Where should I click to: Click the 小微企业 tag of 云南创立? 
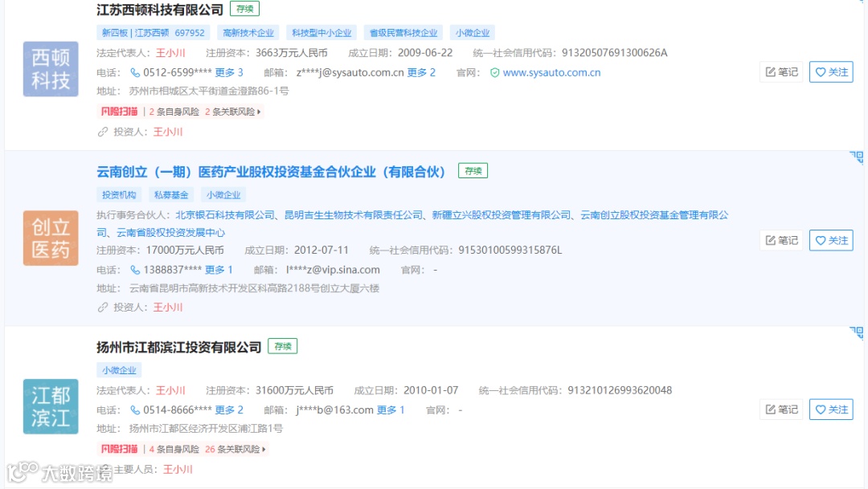pyautogui.click(x=223, y=194)
